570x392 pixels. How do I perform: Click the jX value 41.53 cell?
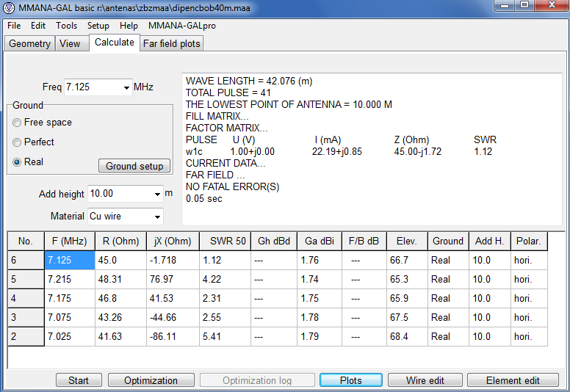(173, 298)
